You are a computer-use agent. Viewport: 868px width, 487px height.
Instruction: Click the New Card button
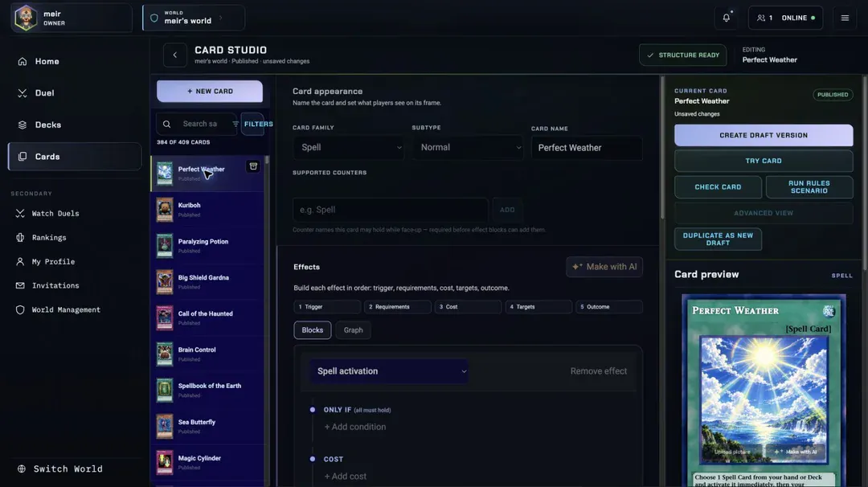(210, 92)
